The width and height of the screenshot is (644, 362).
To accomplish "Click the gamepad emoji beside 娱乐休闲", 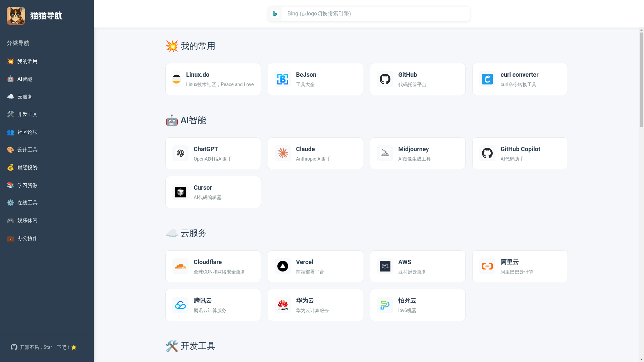I will click(x=10, y=221).
